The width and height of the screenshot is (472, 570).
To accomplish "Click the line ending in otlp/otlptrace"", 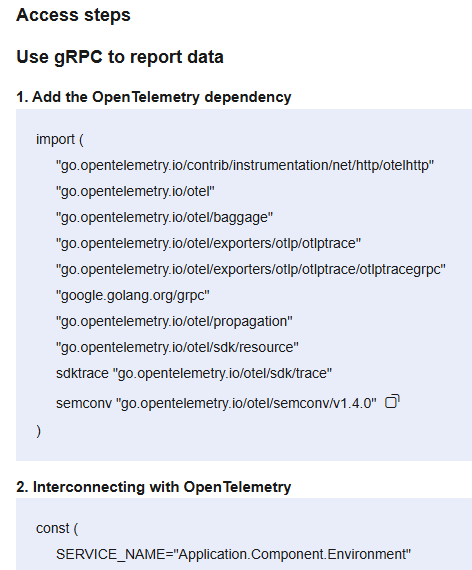I will pyautogui.click(x=208, y=243).
